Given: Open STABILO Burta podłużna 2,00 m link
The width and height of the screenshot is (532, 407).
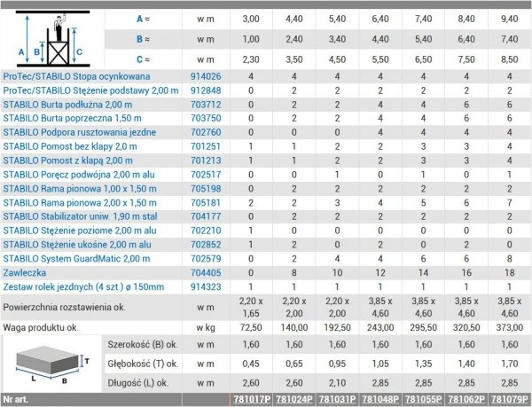Looking at the screenshot, I should coord(67,105).
